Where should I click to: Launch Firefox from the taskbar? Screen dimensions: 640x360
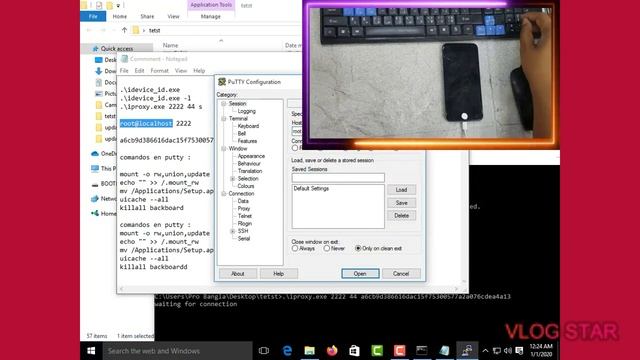click(332, 350)
